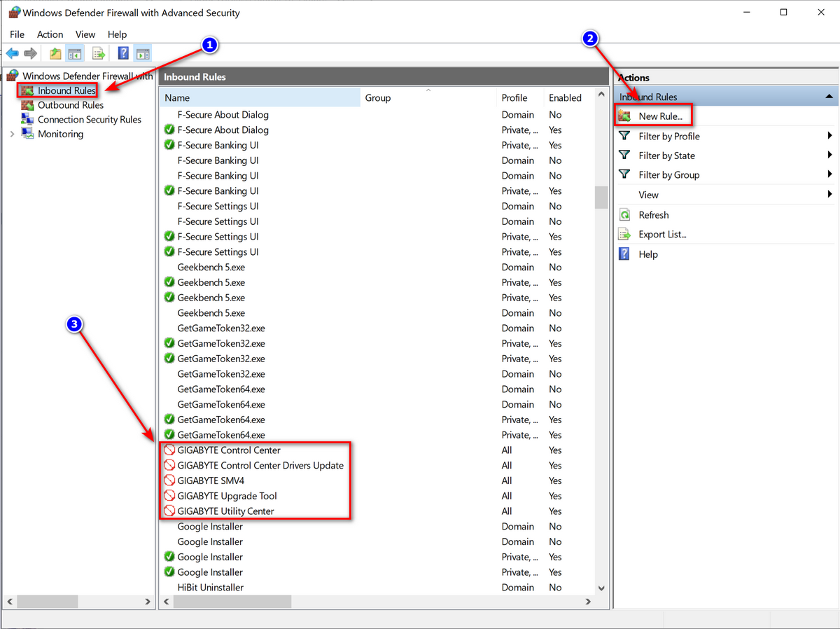Click Help in the Actions pane
The image size is (840, 629).
pos(647,254)
